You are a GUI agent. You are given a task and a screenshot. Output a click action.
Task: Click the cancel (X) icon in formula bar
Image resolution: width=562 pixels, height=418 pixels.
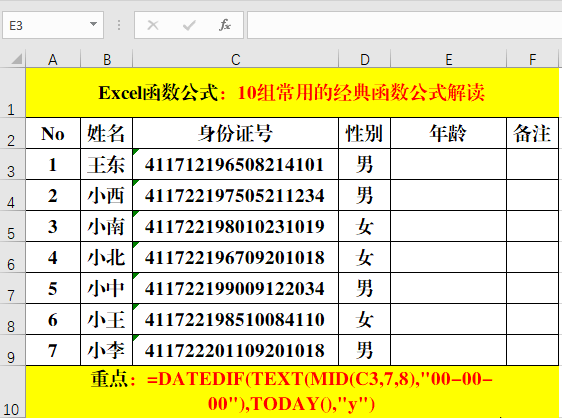click(x=153, y=25)
